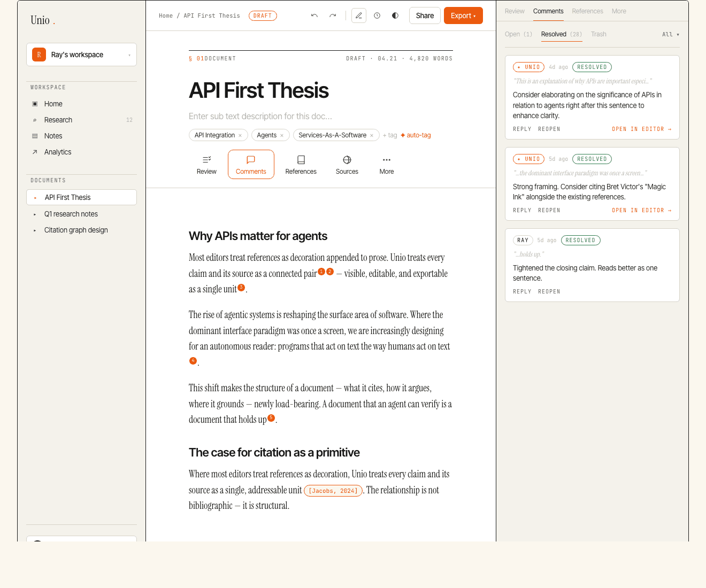Open the Export dropdown
This screenshot has width=706, height=588.
click(463, 16)
